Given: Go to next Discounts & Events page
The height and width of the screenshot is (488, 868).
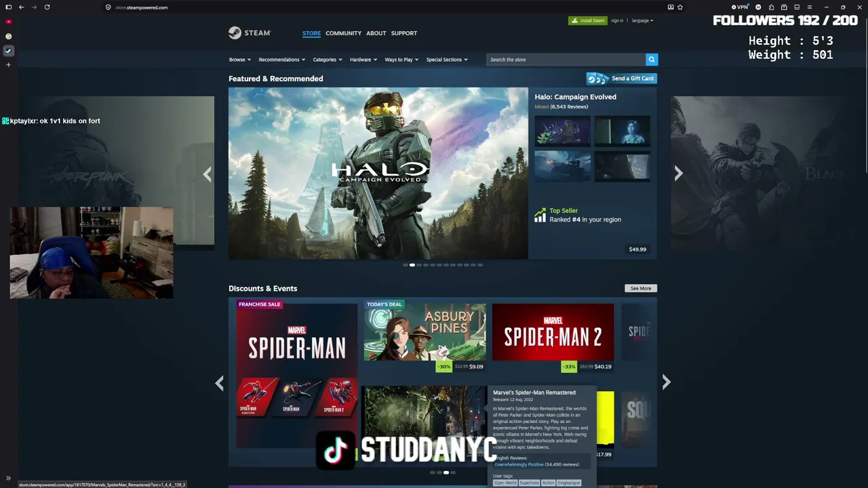Looking at the screenshot, I should coord(666,383).
